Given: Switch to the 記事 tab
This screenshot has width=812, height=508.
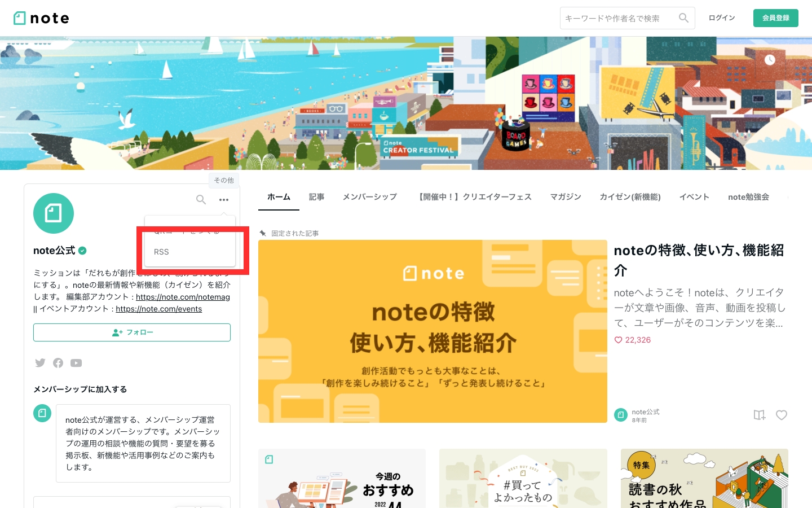Looking at the screenshot, I should (x=316, y=197).
